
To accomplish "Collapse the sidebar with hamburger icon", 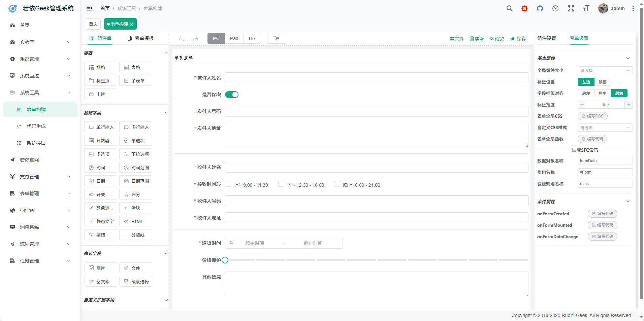I will click(89, 8).
